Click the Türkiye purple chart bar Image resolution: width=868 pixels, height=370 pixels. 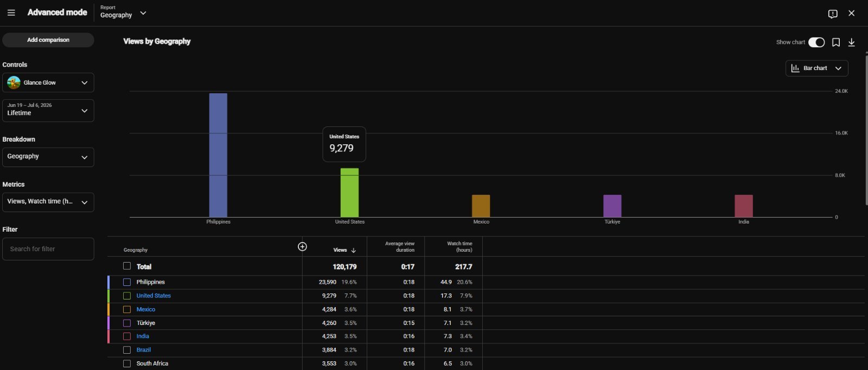click(612, 206)
